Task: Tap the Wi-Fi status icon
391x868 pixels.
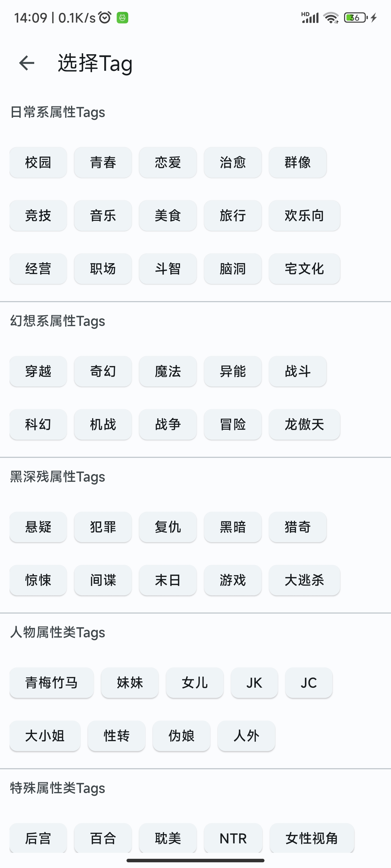Action: click(x=331, y=18)
